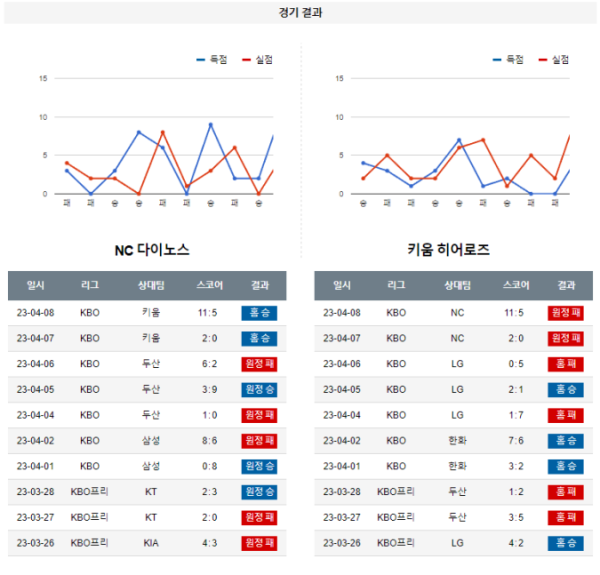Click 일시 column header in 키움 table
The height and width of the screenshot is (575, 600).
tap(342, 285)
